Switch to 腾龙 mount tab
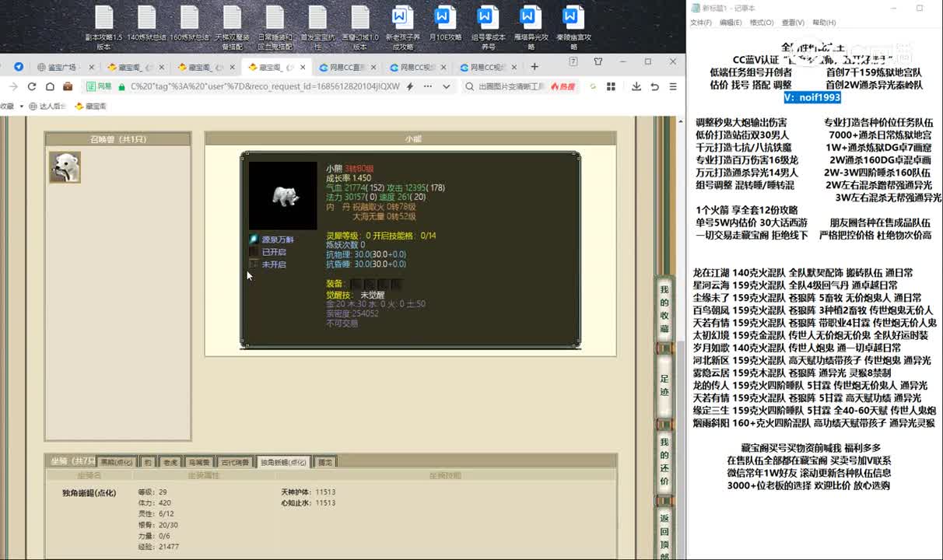The height and width of the screenshot is (560, 943). click(x=324, y=462)
